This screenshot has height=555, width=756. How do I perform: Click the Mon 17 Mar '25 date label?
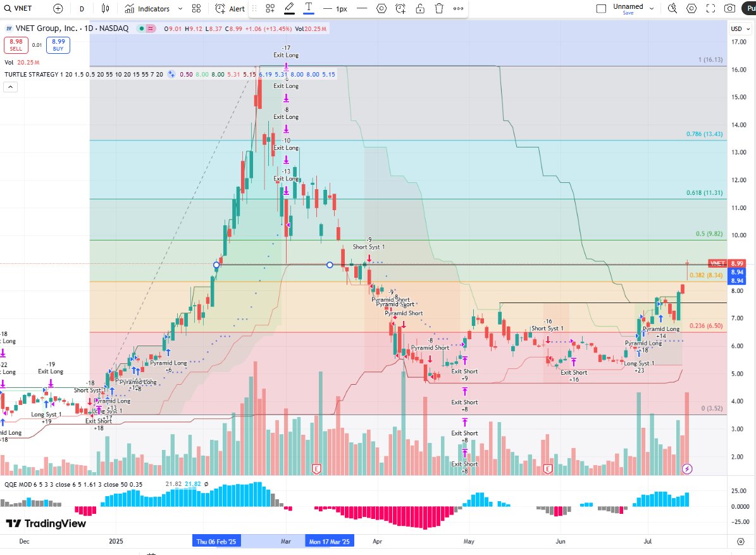click(330, 541)
